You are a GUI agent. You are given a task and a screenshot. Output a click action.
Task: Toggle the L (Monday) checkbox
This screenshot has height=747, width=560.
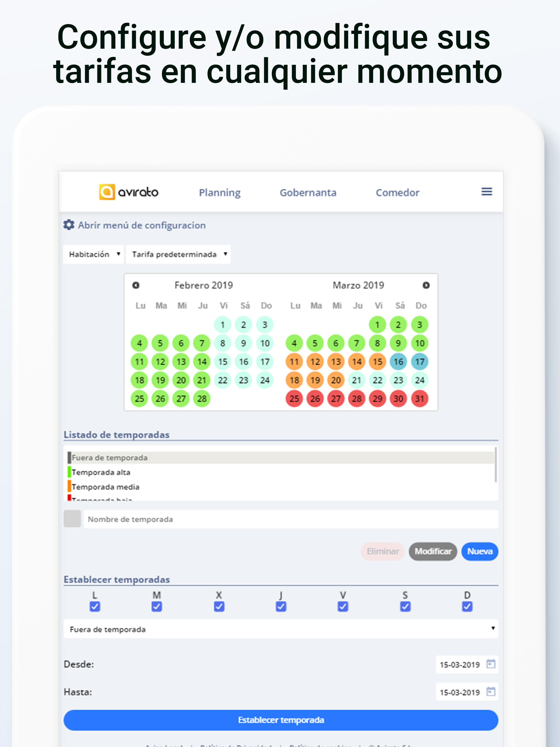(x=95, y=606)
